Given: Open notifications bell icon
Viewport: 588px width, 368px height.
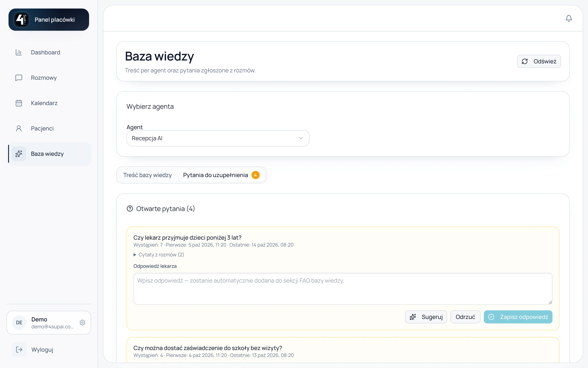Looking at the screenshot, I should [569, 18].
